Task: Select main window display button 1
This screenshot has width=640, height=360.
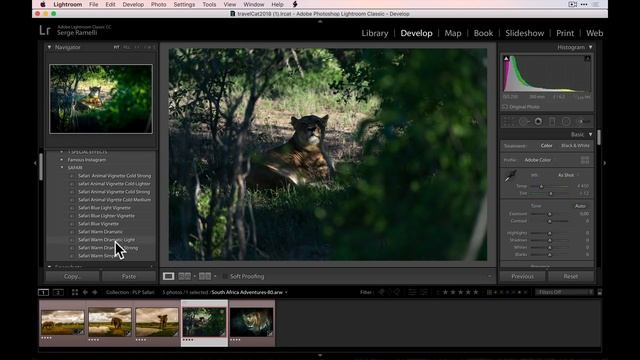Action: [43, 292]
